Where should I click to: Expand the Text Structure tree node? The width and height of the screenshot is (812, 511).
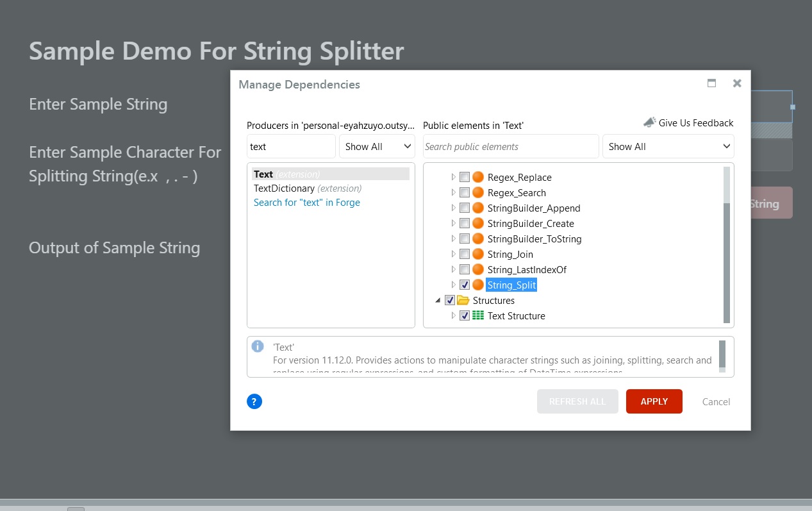(453, 315)
